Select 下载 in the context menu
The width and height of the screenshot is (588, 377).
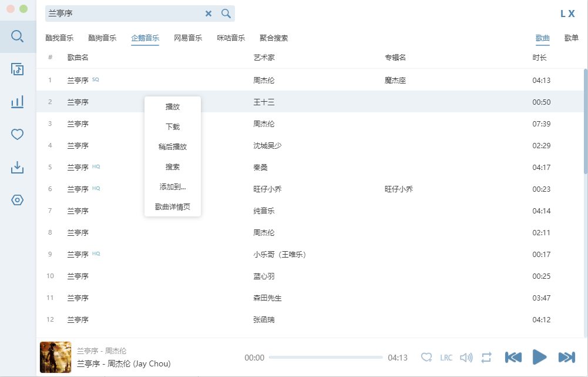click(x=173, y=127)
